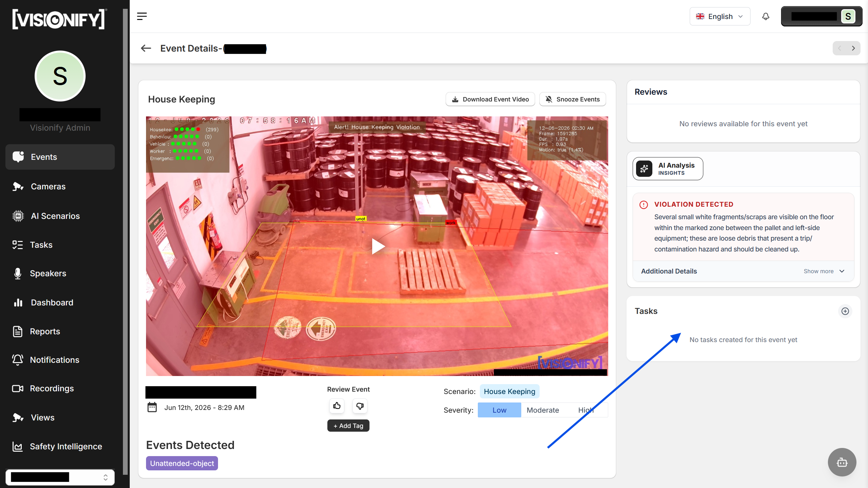Viewport: 868px width, 488px height.
Task: Set severity to Low
Action: 499,410
